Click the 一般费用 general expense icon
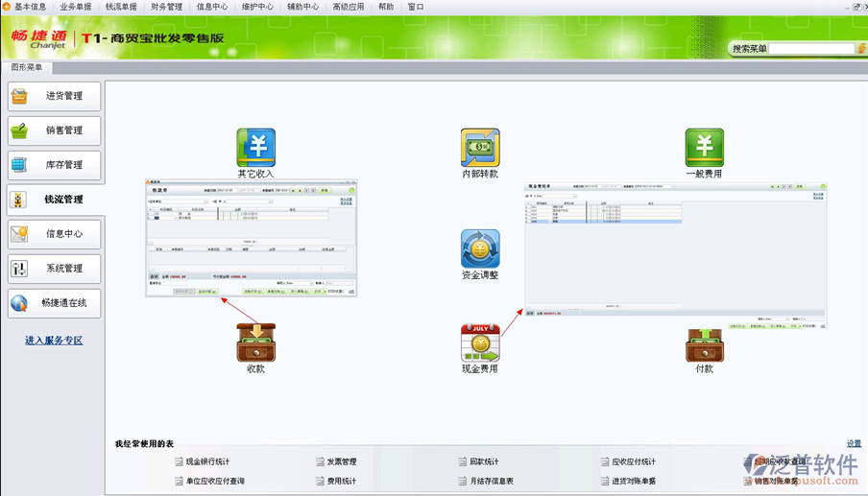This screenshot has width=868, height=496. click(704, 148)
